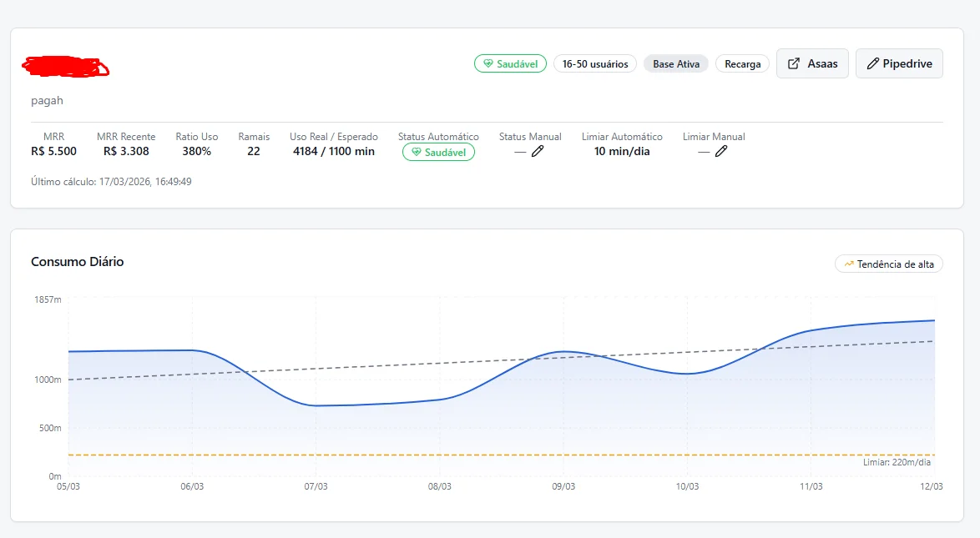Image resolution: width=980 pixels, height=538 pixels.
Task: Click the pencil icon in Pipedrive button
Action: [x=873, y=63]
